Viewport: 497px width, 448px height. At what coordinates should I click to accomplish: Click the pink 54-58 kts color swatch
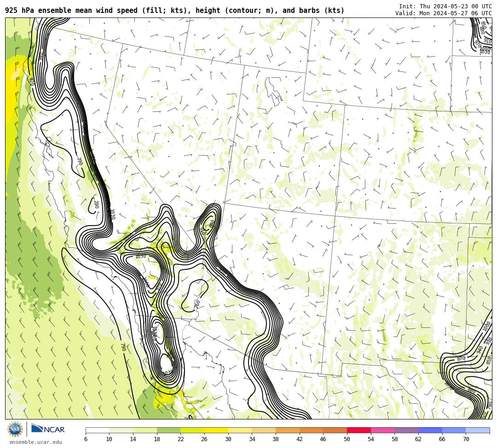pos(382,430)
